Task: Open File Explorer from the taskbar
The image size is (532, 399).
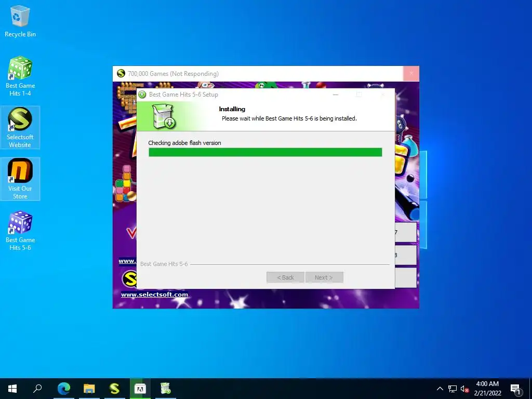Action: 89,389
